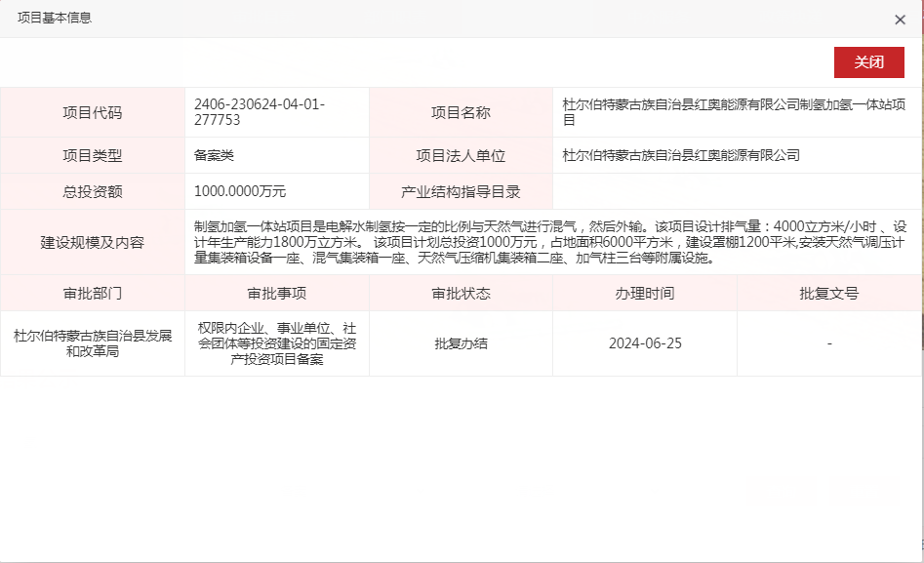Click the 关闭 red button
This screenshot has height=563, width=924.
[869, 62]
